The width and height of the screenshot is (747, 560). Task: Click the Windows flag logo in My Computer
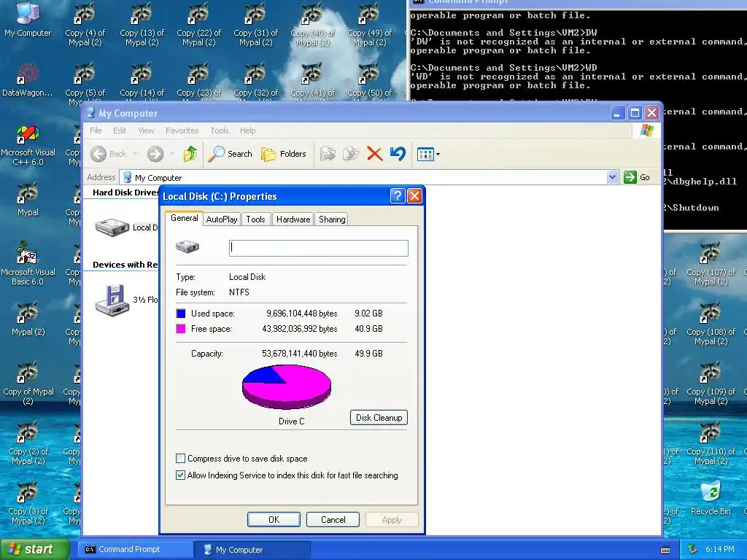point(646,131)
